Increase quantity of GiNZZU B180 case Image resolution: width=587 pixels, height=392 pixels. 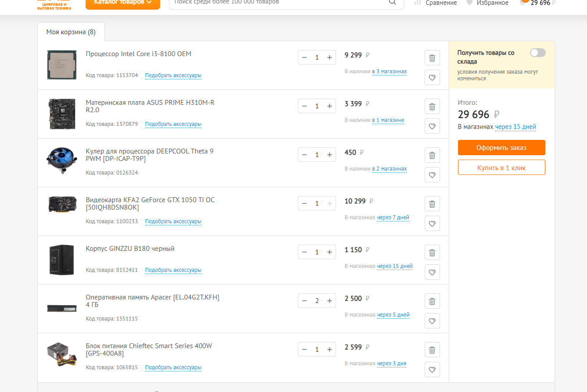[x=329, y=252]
